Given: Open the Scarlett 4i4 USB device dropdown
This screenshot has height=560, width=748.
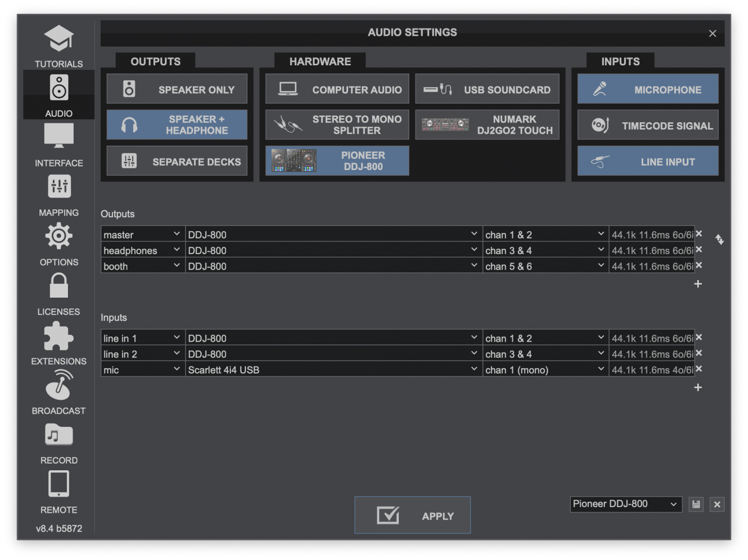Looking at the screenshot, I should [x=334, y=370].
